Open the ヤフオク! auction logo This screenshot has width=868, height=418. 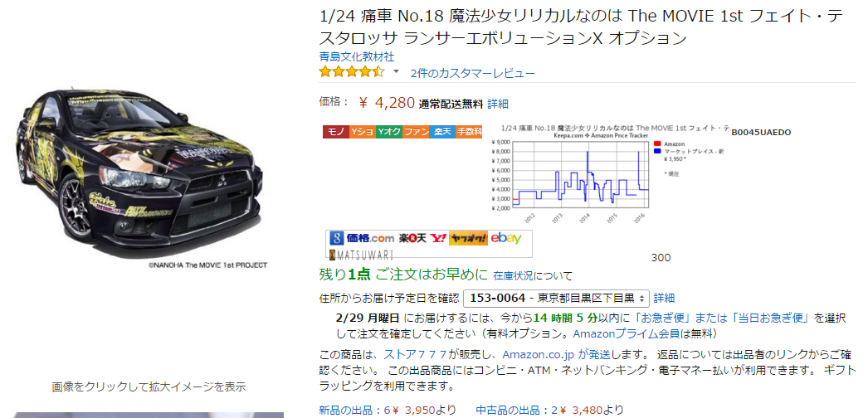coord(468,238)
